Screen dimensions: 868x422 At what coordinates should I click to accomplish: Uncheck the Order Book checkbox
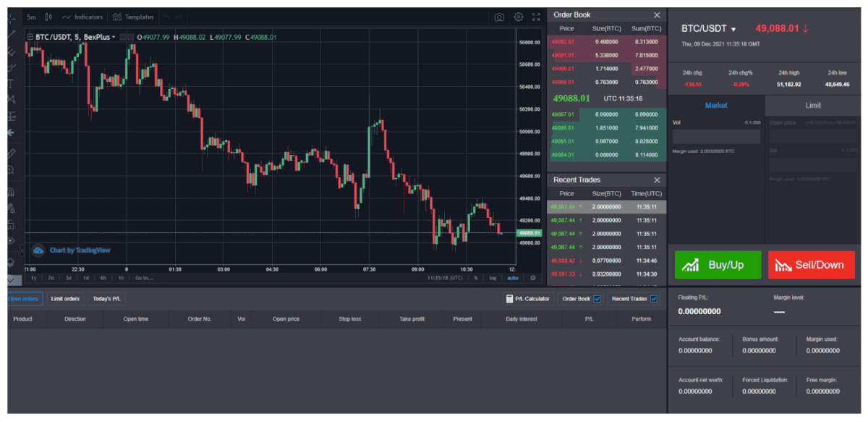tap(597, 298)
